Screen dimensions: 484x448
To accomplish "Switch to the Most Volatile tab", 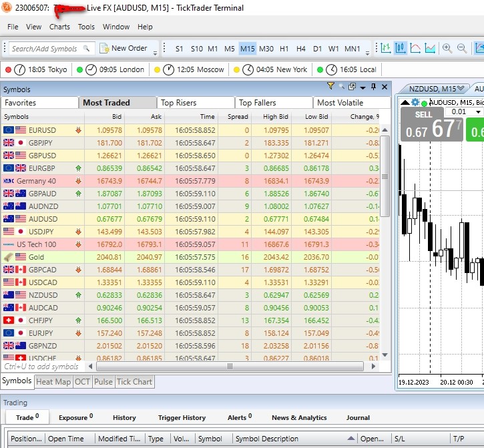I will point(352,103).
